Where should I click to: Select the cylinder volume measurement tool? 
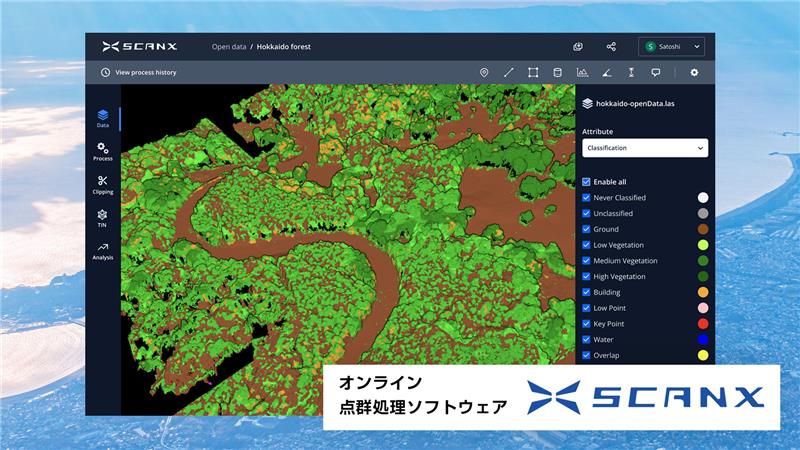[557, 72]
